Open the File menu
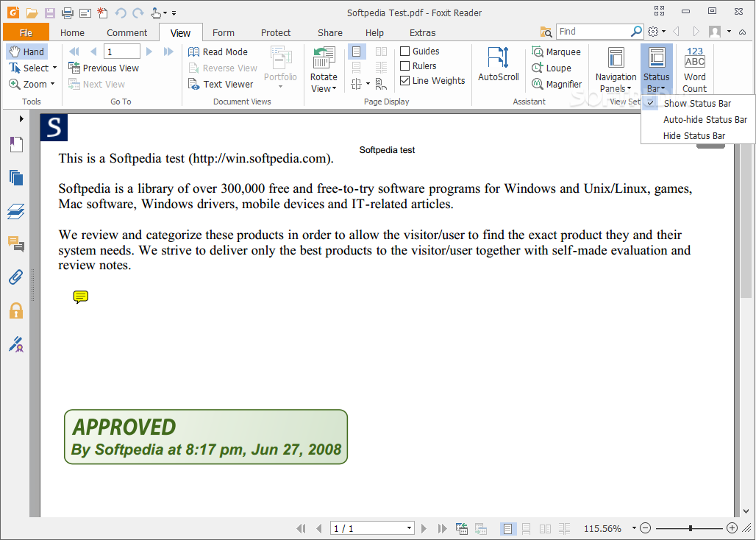The height and width of the screenshot is (540, 756). pos(26,32)
